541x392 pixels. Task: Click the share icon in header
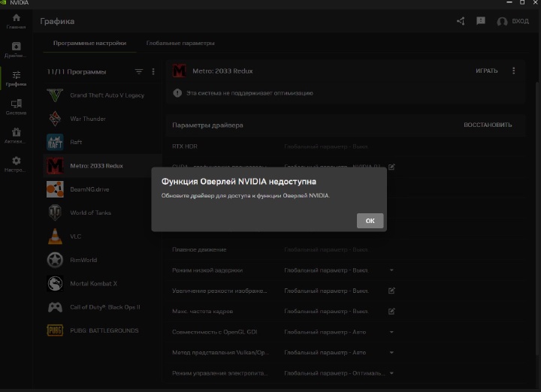click(461, 21)
